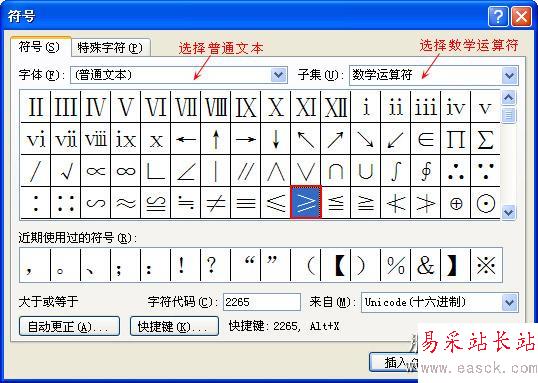Click the 插入 insert button

pos(395,362)
